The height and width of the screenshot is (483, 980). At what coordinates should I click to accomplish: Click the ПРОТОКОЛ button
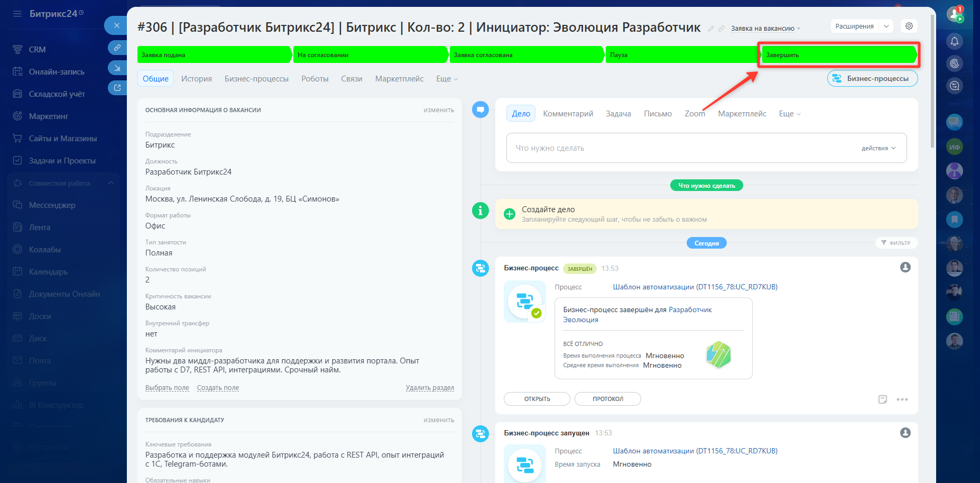608,399
